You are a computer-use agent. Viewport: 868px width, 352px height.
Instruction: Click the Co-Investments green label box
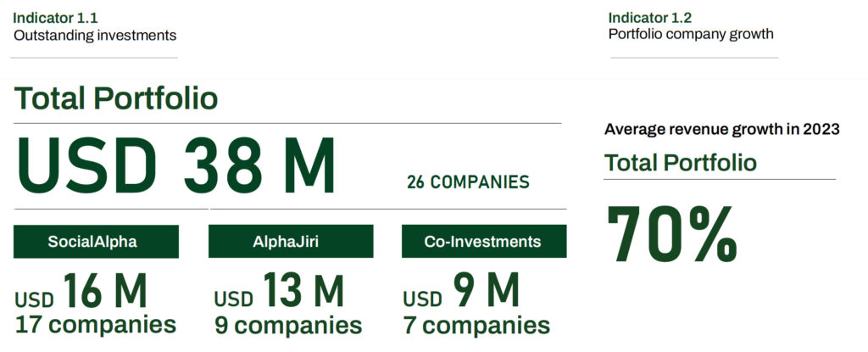click(x=484, y=242)
